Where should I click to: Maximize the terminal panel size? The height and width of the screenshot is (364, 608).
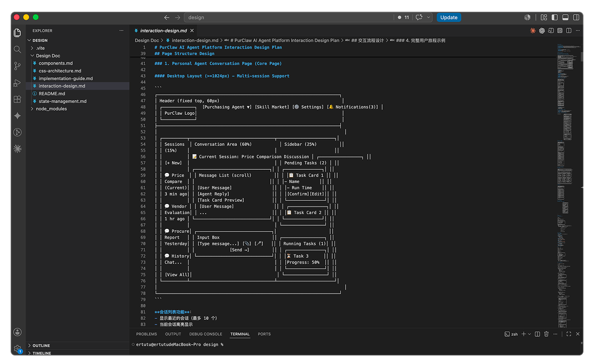tap(569, 334)
